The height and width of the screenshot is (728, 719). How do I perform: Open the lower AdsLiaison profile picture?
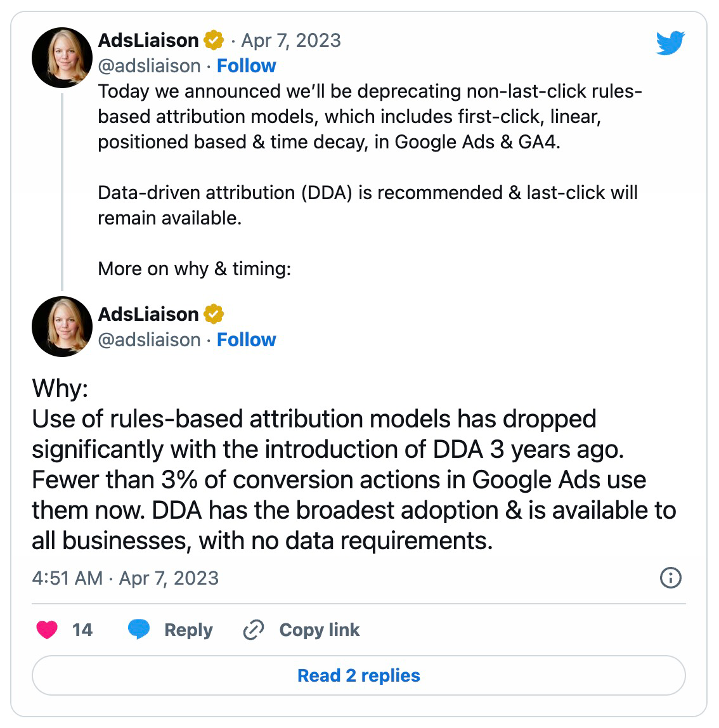(x=62, y=327)
